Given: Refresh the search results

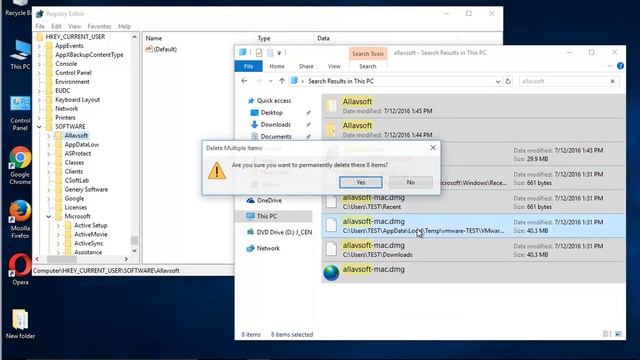Looking at the screenshot, I should point(508,81).
